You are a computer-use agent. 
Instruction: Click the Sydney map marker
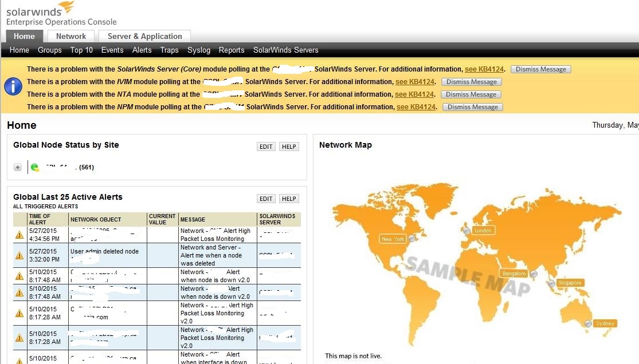tap(588, 324)
